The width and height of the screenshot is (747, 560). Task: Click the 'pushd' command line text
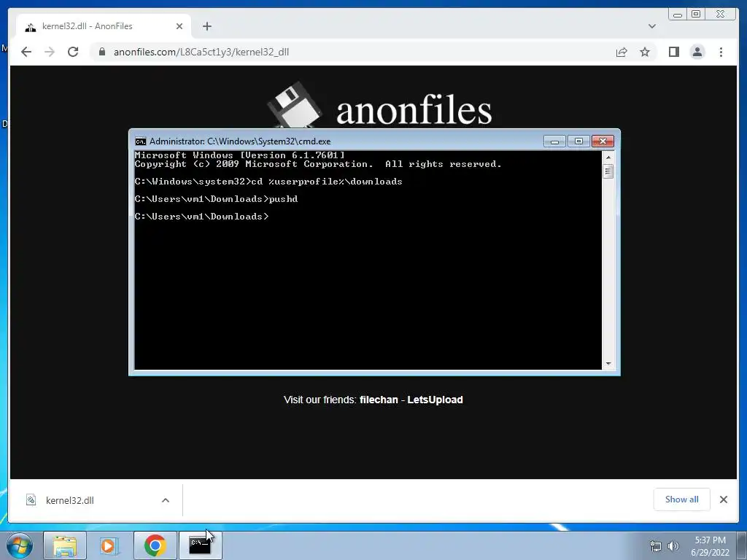click(284, 199)
